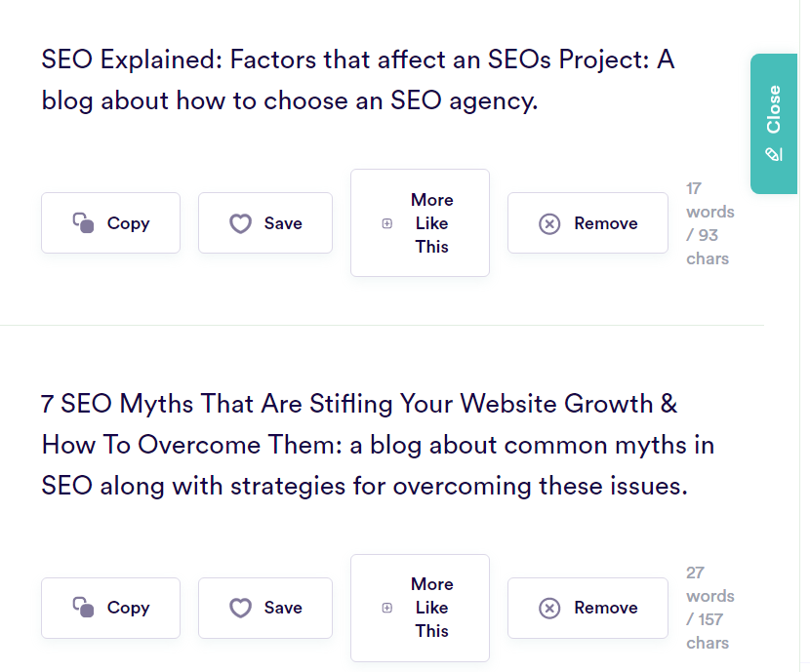Generate More Like This for the 7 SEO Myths headline
The image size is (810, 672).
pyautogui.click(x=420, y=608)
